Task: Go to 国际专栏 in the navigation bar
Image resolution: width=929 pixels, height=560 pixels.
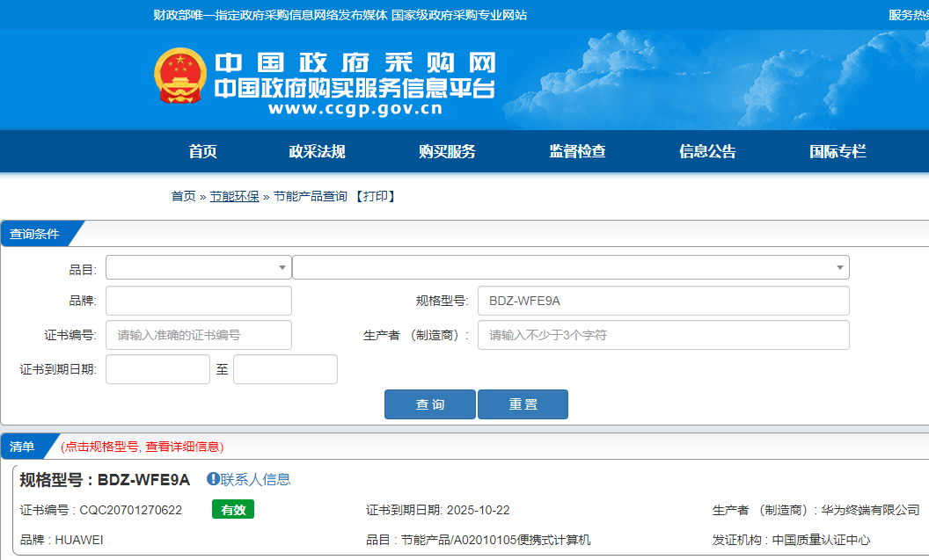Action: coord(838,151)
